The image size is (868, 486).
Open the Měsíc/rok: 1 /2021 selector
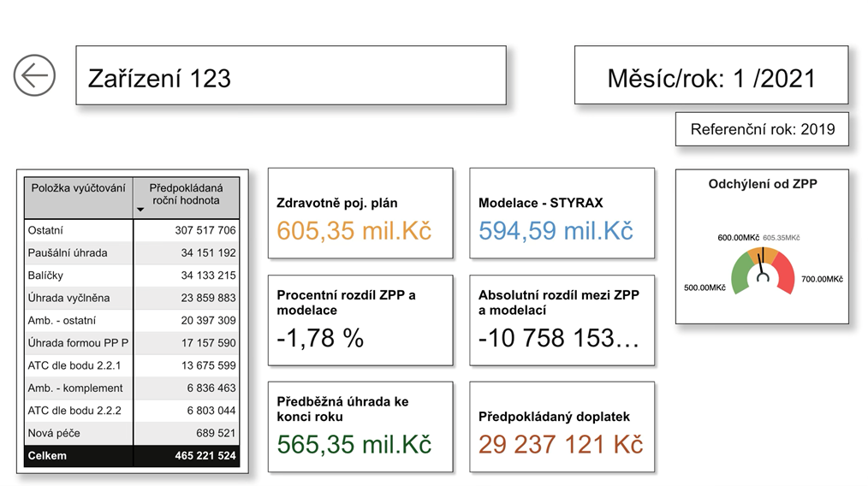click(x=710, y=76)
